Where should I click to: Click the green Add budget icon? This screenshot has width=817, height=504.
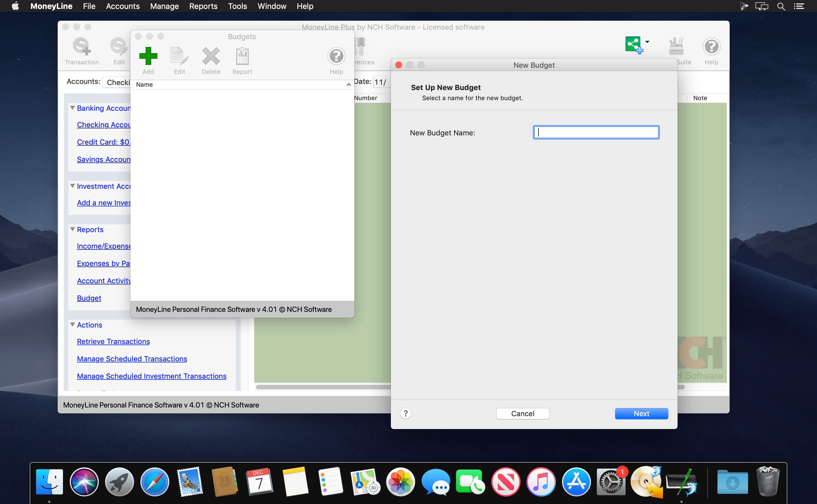tap(148, 56)
